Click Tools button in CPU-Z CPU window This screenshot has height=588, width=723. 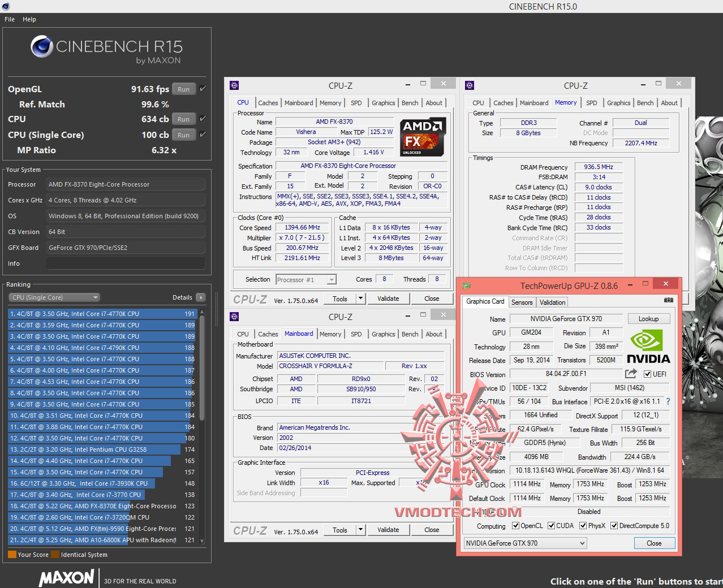click(340, 299)
